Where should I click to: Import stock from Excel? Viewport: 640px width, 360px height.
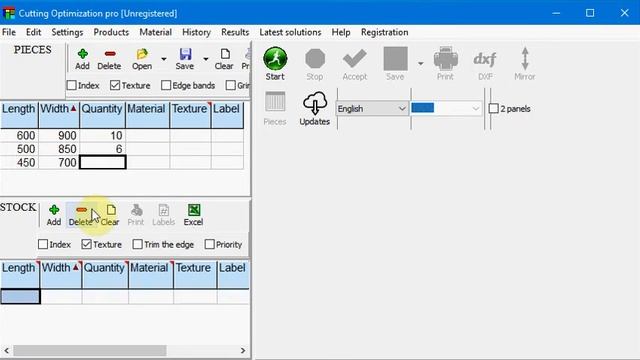193,215
